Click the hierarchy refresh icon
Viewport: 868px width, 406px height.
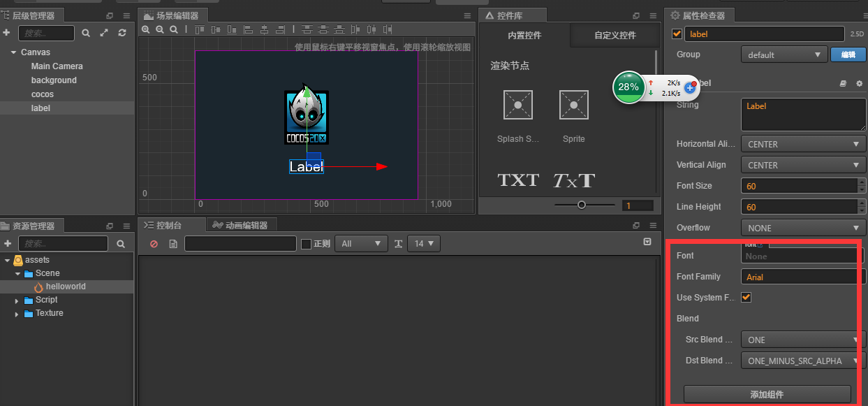pyautogui.click(x=122, y=33)
